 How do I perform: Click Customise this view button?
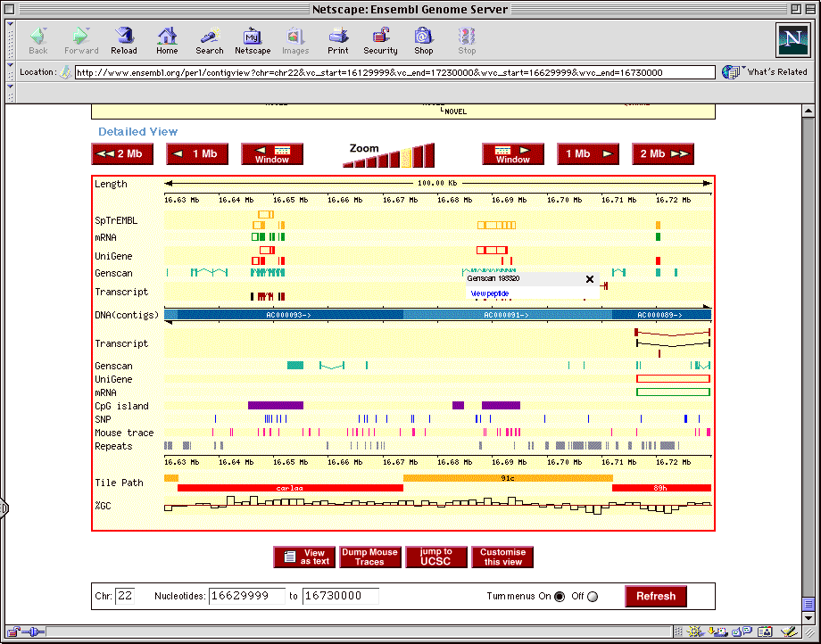[502, 557]
